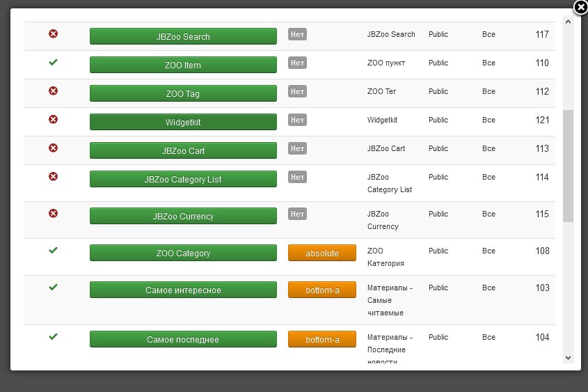The image size is (588, 392).
Task: Click the bottom-a label for Самое интересное
Action: (321, 290)
